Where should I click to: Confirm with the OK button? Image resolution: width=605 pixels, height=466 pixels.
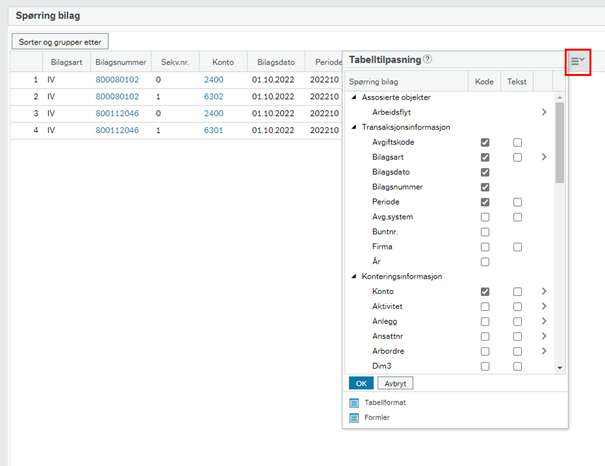[x=361, y=383]
